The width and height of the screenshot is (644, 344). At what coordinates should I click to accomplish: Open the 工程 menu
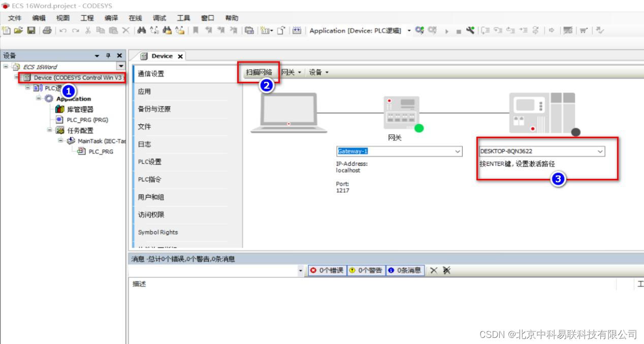point(87,18)
